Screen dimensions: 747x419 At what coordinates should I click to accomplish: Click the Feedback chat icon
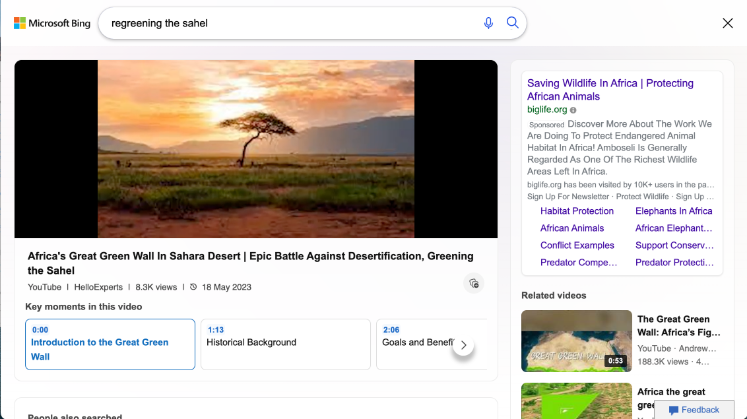(674, 410)
